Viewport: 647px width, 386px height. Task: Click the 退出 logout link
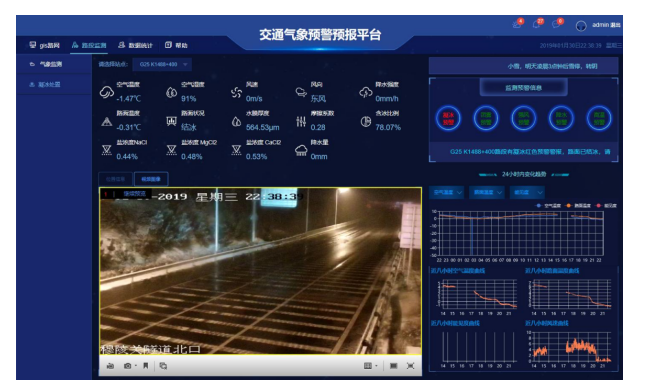(616, 25)
